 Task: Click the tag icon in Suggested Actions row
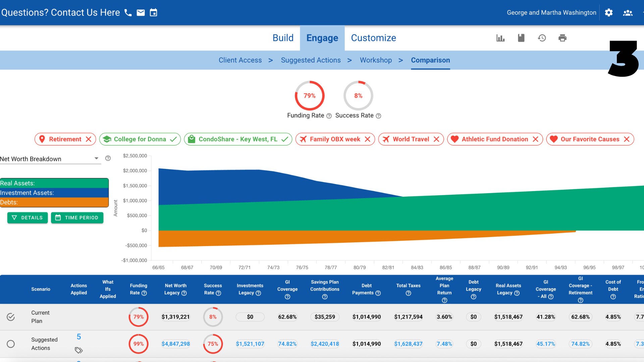(x=79, y=350)
